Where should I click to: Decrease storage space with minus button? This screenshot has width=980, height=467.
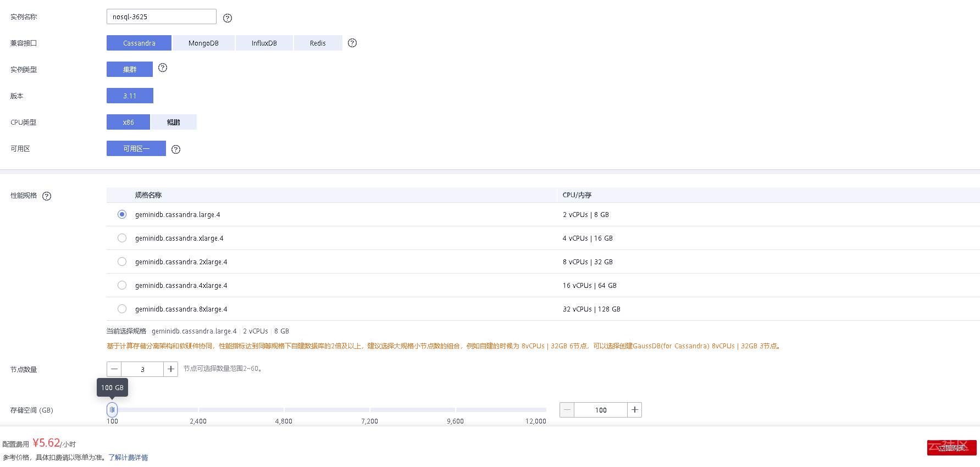point(567,410)
